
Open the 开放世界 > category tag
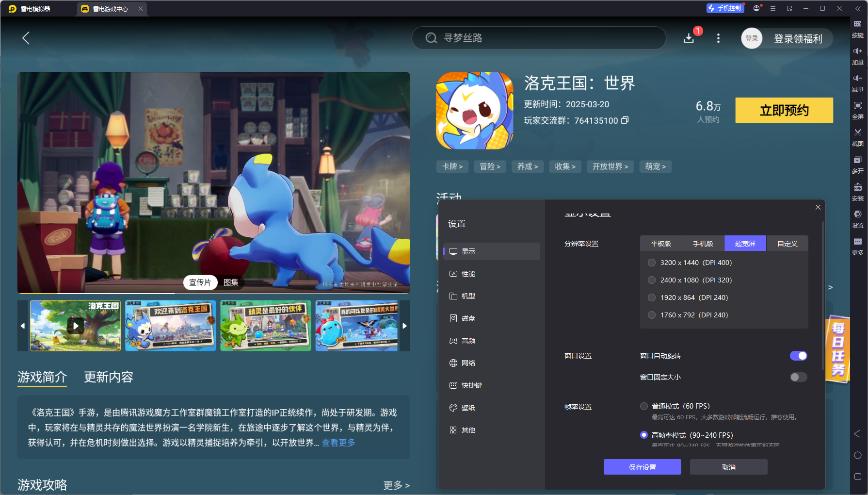coord(610,166)
